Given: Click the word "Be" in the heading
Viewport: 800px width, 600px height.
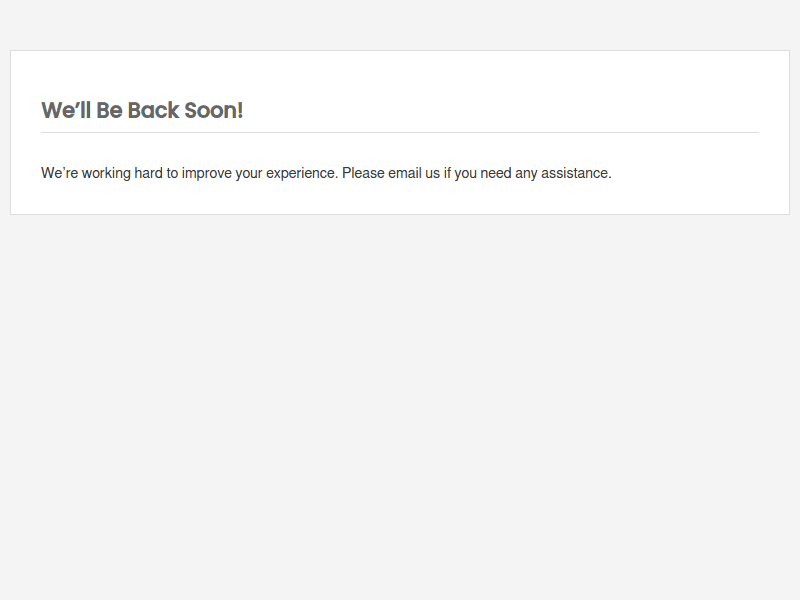Looking at the screenshot, I should point(109,110).
